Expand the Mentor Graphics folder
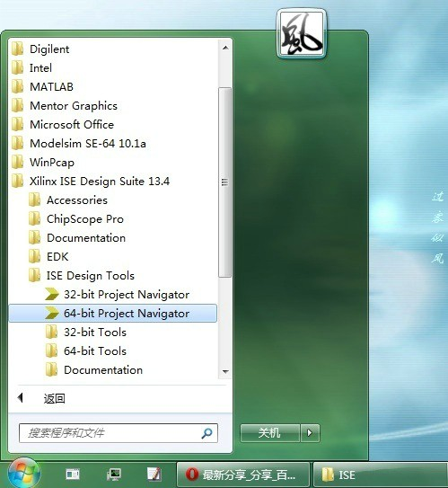 pyautogui.click(x=113, y=105)
